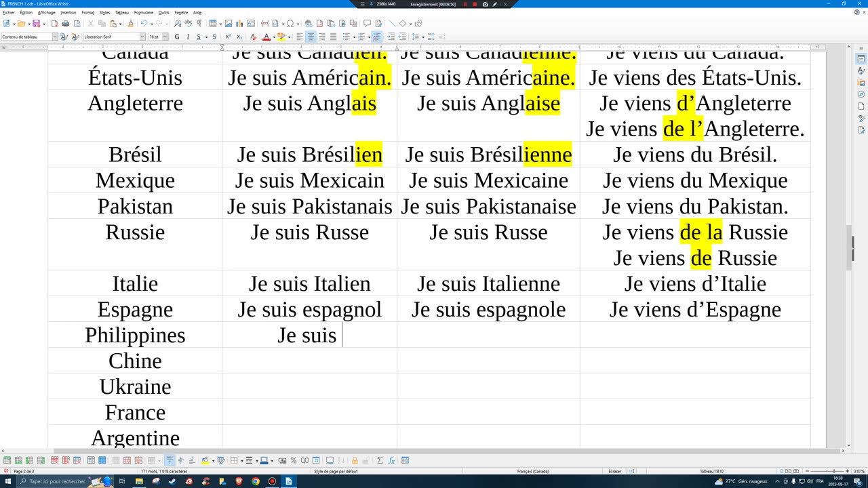The image size is (868, 488).
Task: Open the 16 pt font size dropdown
Action: click(x=165, y=37)
